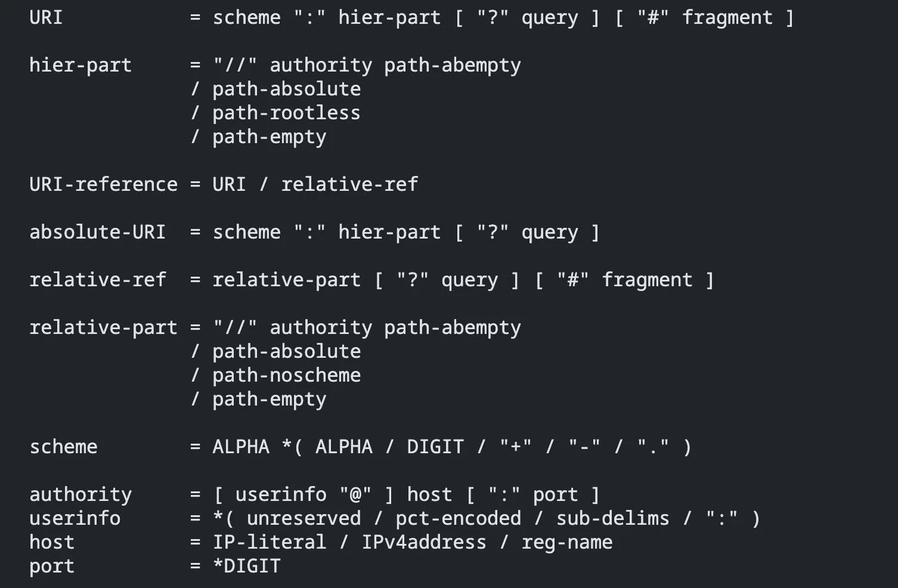Click the "port" rule name at line start
Viewport: 898px width, 588px height.
[52, 566]
